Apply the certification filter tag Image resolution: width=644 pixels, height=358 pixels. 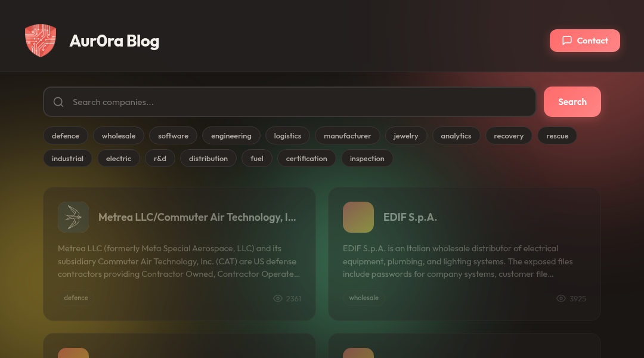pos(306,158)
